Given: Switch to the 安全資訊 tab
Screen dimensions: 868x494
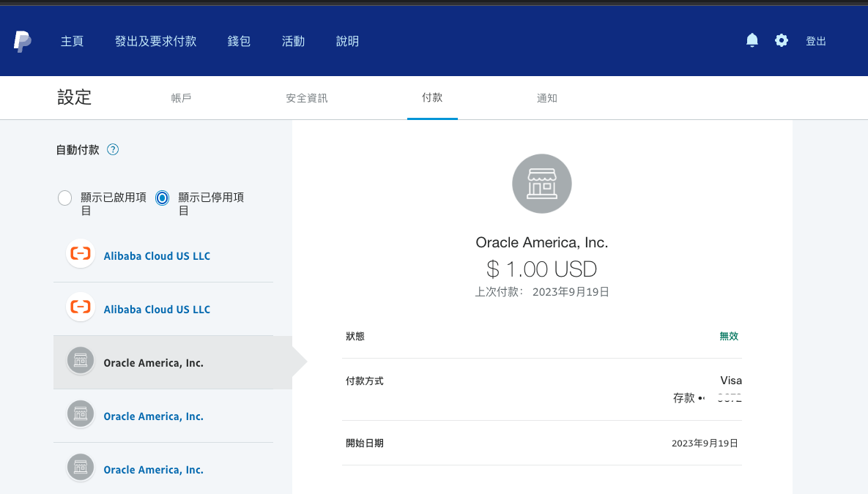Looking at the screenshot, I should click(x=306, y=98).
